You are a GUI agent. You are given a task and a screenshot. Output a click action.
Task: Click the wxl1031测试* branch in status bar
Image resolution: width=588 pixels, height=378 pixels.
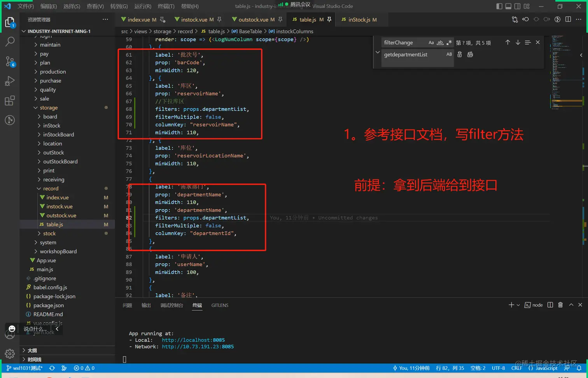coord(24,368)
